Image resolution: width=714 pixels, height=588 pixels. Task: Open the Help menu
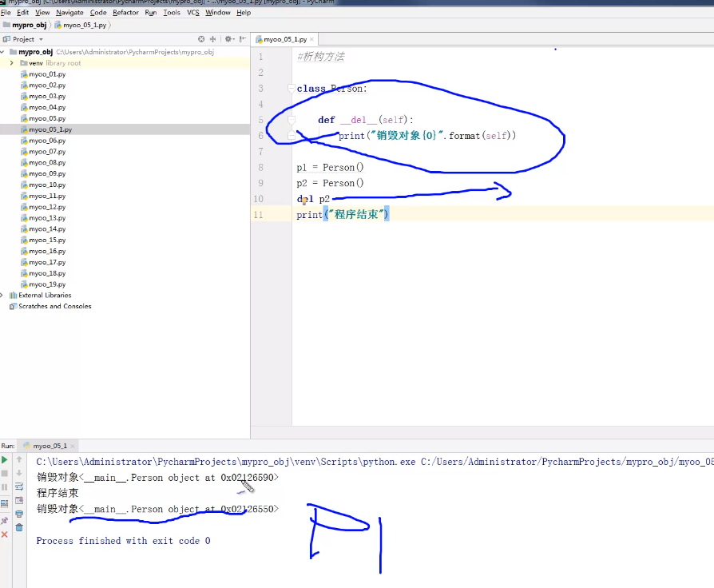[244, 13]
